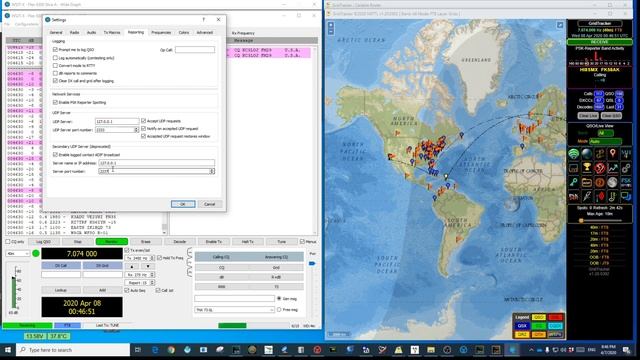The height and width of the screenshot is (360, 640).
Task: Click the PSK spots icon in GridTracker
Action: (x=625, y=182)
